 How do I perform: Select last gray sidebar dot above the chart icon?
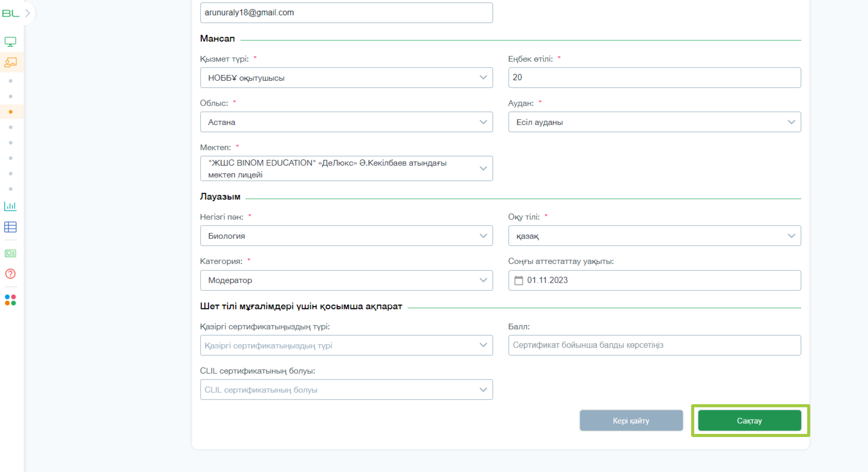click(x=10, y=189)
